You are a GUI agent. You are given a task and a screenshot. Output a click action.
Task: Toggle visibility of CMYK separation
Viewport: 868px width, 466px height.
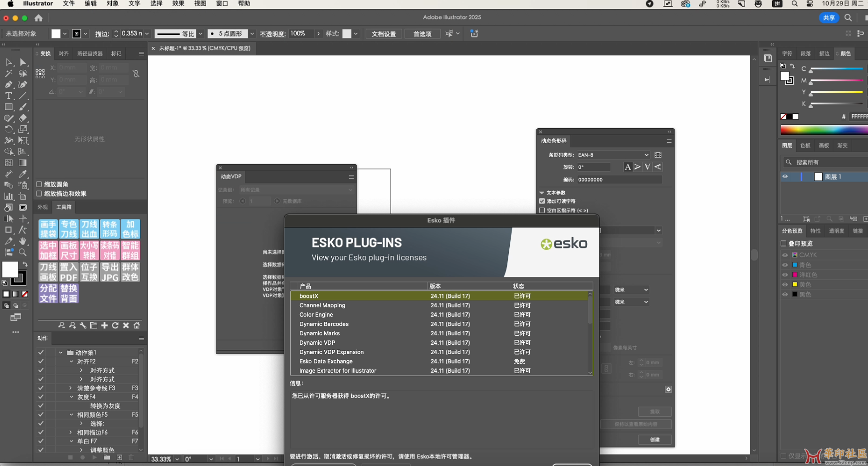785,255
